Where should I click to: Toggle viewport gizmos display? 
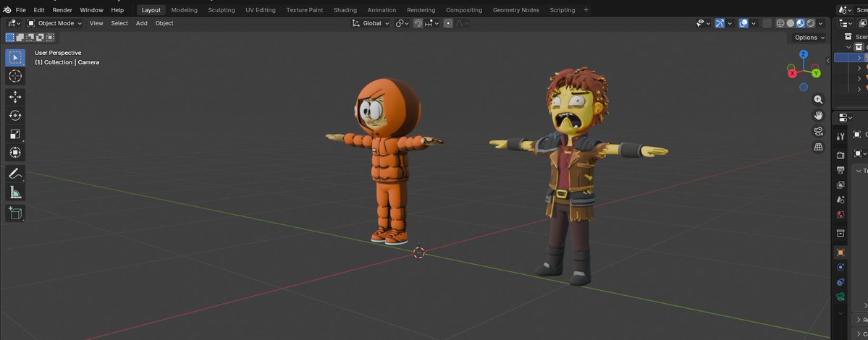(x=720, y=23)
